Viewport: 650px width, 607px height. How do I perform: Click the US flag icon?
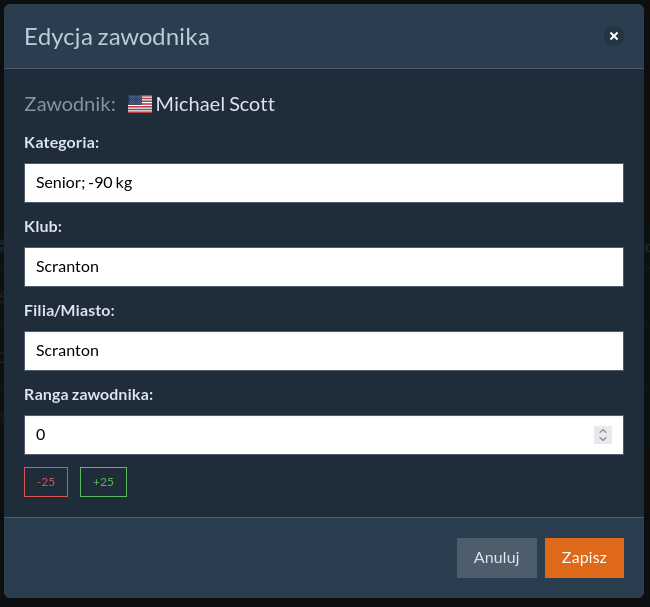[x=140, y=104]
